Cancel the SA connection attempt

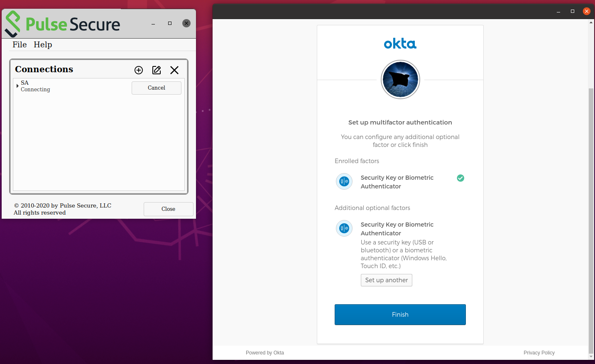pyautogui.click(x=157, y=88)
